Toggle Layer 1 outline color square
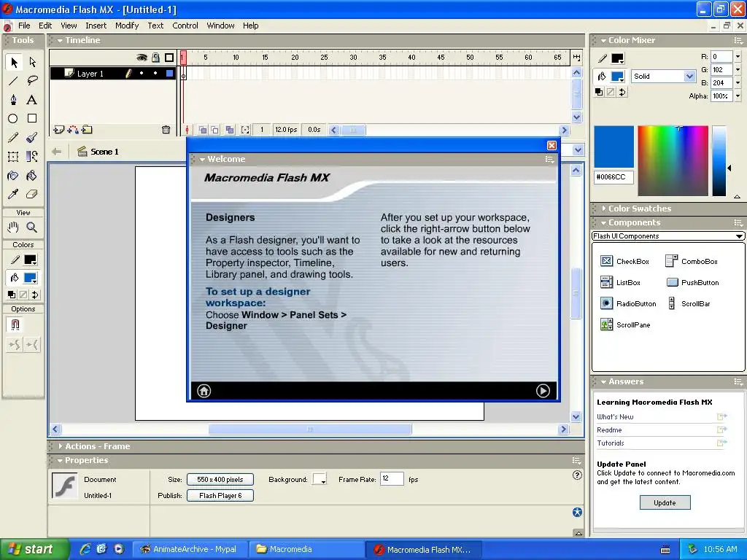Image resolution: width=747 pixels, height=560 pixels. coord(169,74)
